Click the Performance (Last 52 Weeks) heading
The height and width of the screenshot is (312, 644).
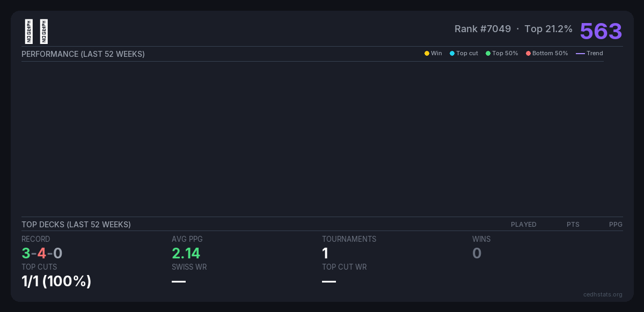click(83, 54)
